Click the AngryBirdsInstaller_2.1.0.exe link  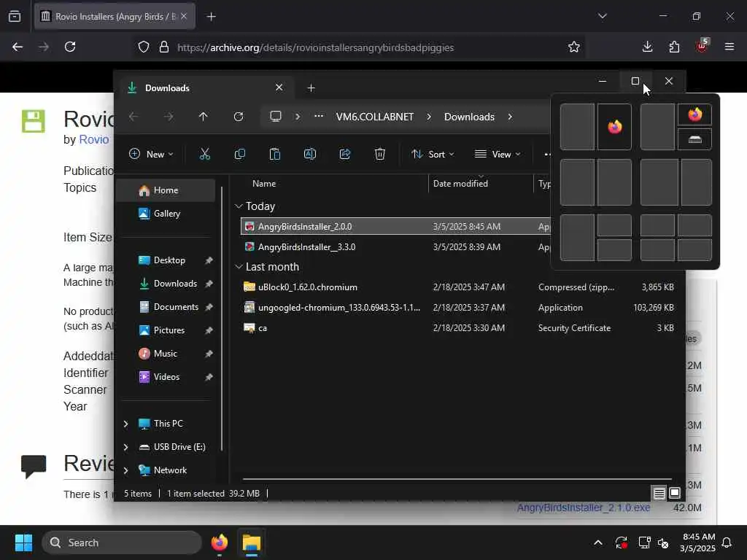[x=583, y=507]
